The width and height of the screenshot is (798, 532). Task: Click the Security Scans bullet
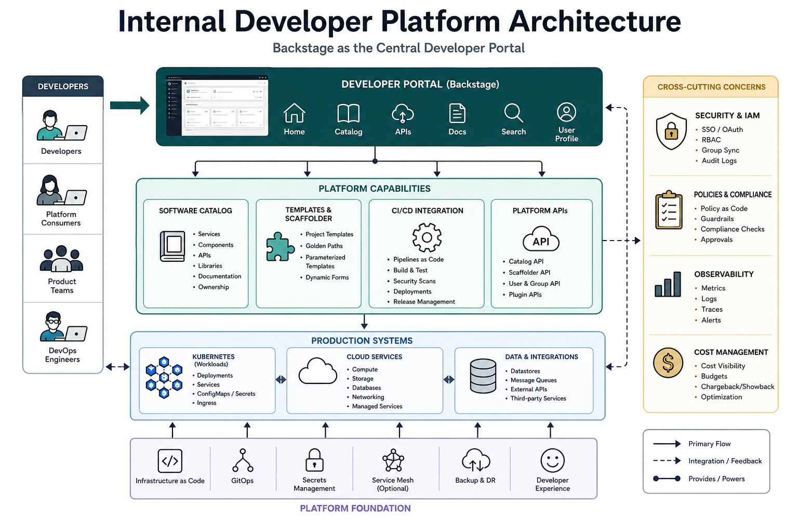[x=411, y=281]
